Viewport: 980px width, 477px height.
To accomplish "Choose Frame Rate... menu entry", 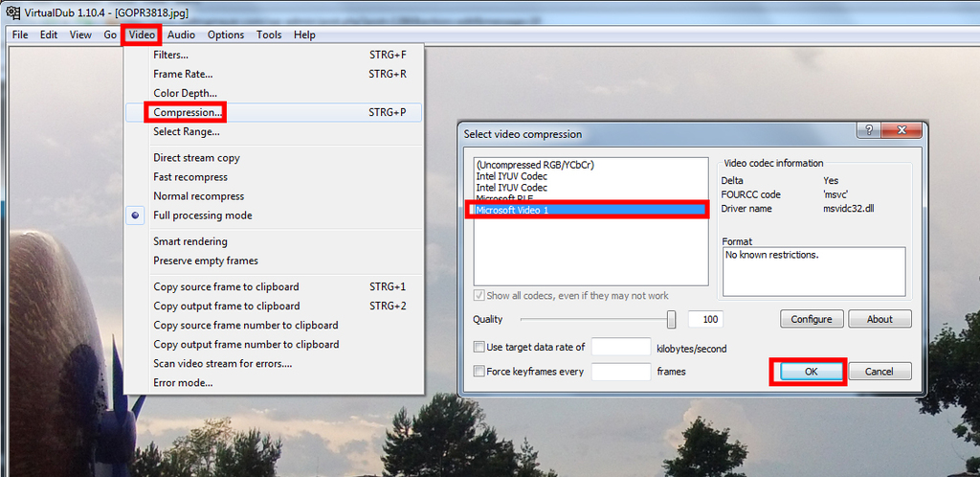I will tap(274, 75).
